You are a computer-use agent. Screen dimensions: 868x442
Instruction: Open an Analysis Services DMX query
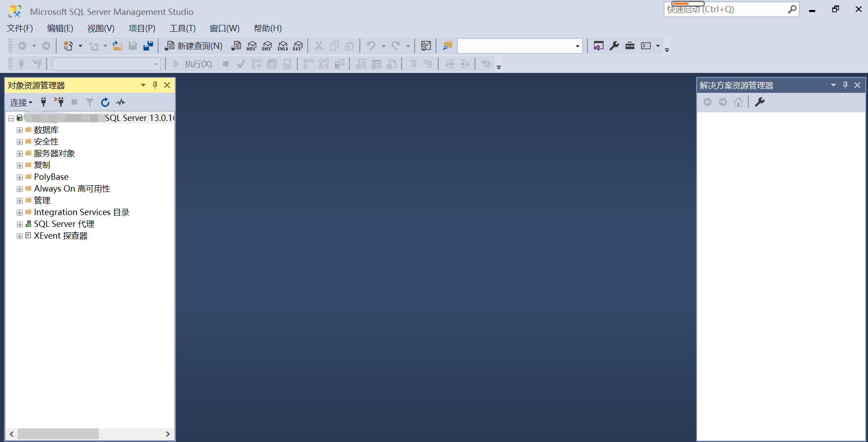click(x=267, y=46)
